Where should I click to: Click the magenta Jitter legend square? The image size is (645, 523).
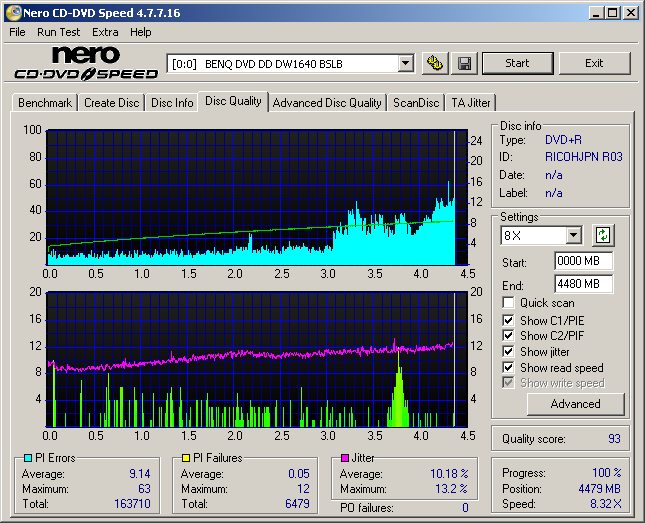pyautogui.click(x=345, y=458)
